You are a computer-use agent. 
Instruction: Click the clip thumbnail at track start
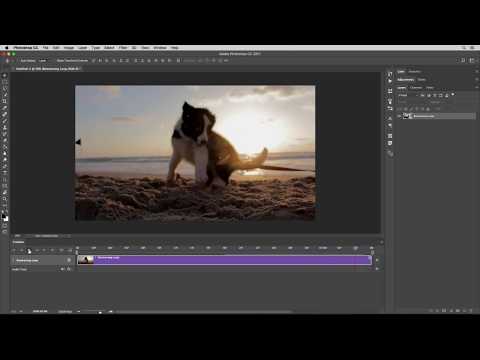(86, 260)
